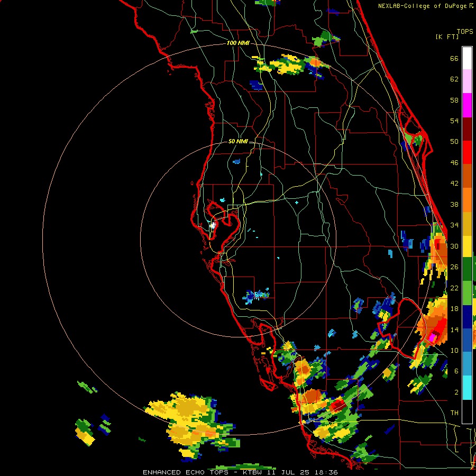Pick the yellow legend swatch
476x476 pixels.
coord(467,246)
